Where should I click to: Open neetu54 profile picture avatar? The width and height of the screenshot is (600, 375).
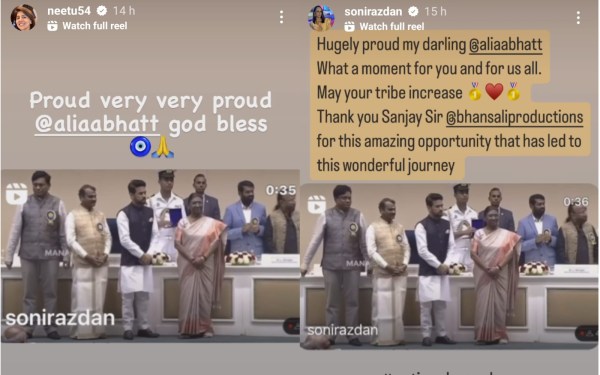point(24,18)
